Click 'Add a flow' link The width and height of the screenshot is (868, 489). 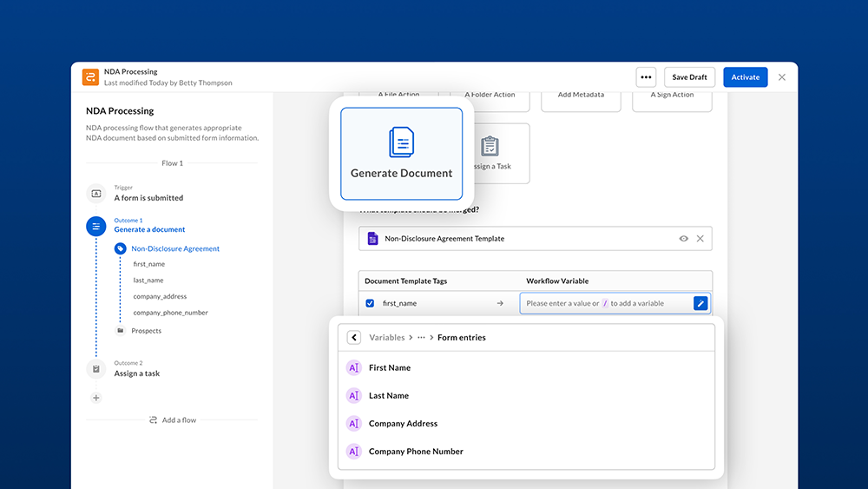click(179, 420)
